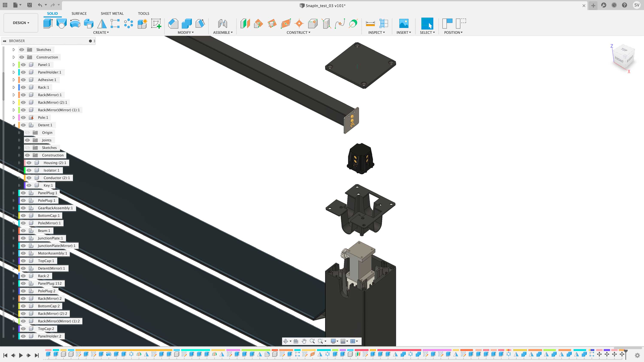This screenshot has height=362, width=644.
Task: Open the SELECT menu
Action: (427, 32)
